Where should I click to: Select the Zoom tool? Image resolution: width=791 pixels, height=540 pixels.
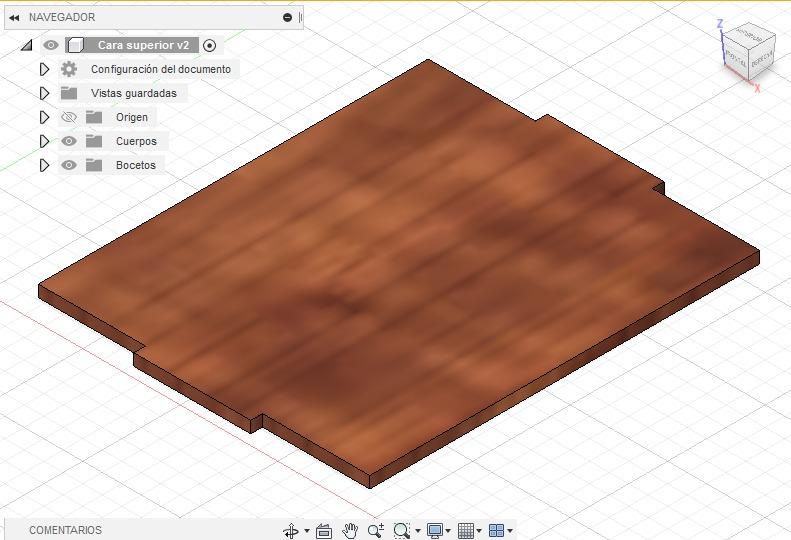tap(376, 530)
